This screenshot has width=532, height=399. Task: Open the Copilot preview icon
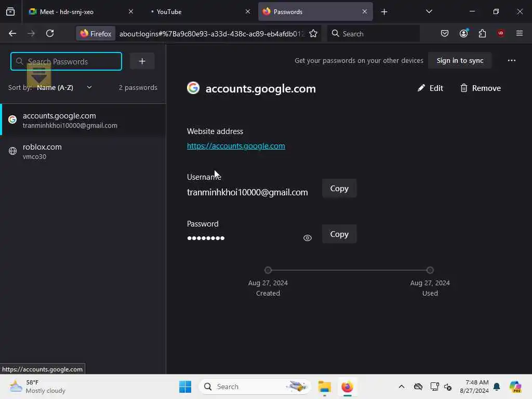515,387
